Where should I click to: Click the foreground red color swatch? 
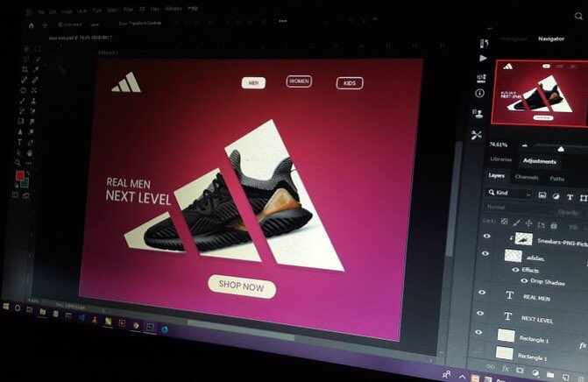pos(19,175)
